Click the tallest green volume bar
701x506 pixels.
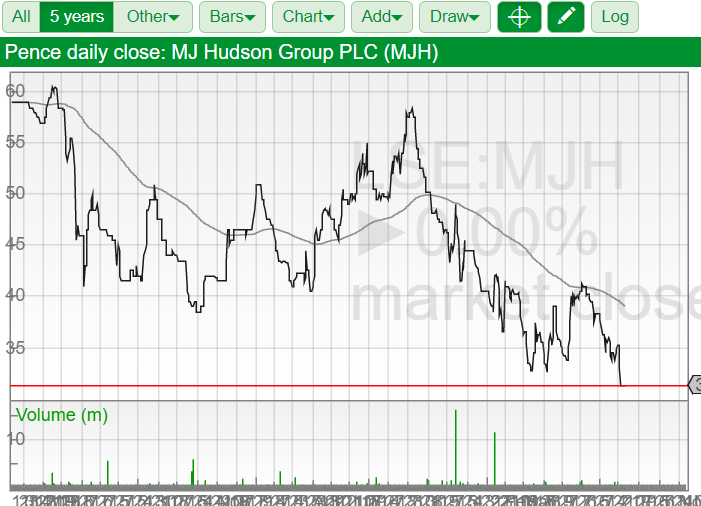[x=456, y=447]
